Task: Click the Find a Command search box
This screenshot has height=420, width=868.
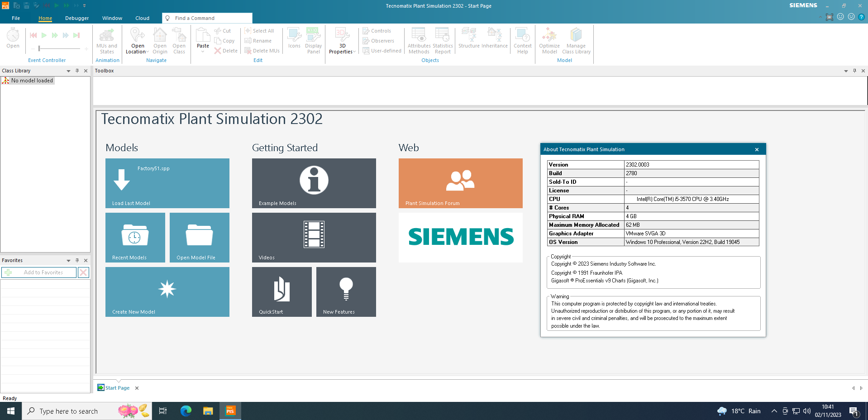Action: point(207,18)
